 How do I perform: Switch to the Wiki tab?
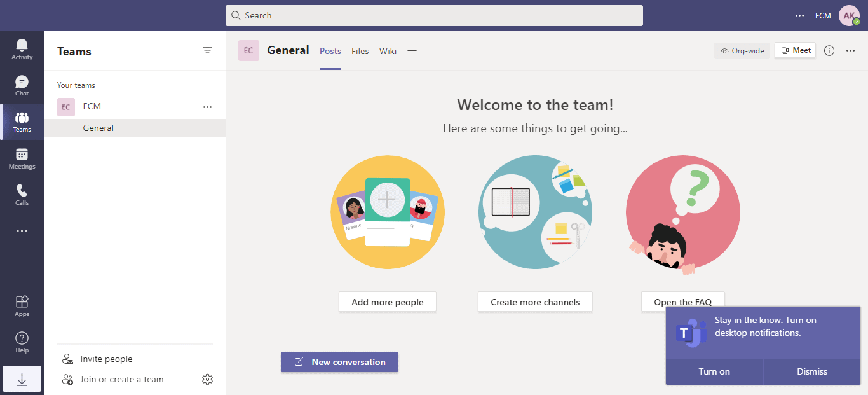pyautogui.click(x=388, y=51)
